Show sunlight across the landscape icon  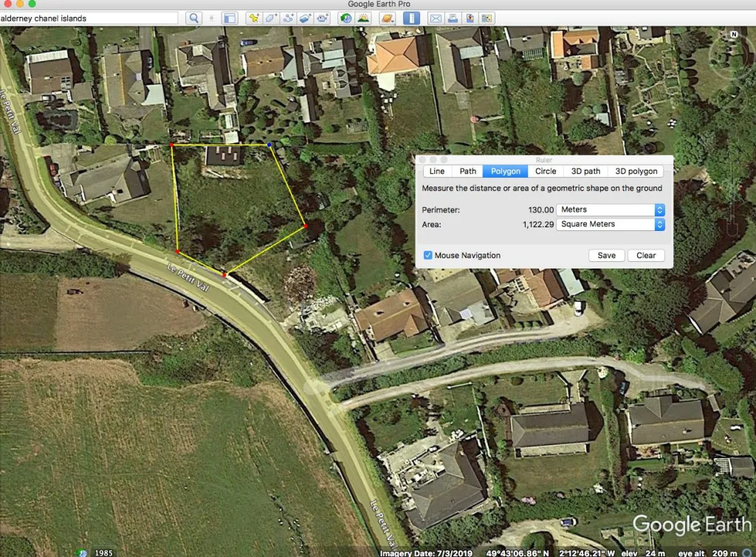[363, 18]
